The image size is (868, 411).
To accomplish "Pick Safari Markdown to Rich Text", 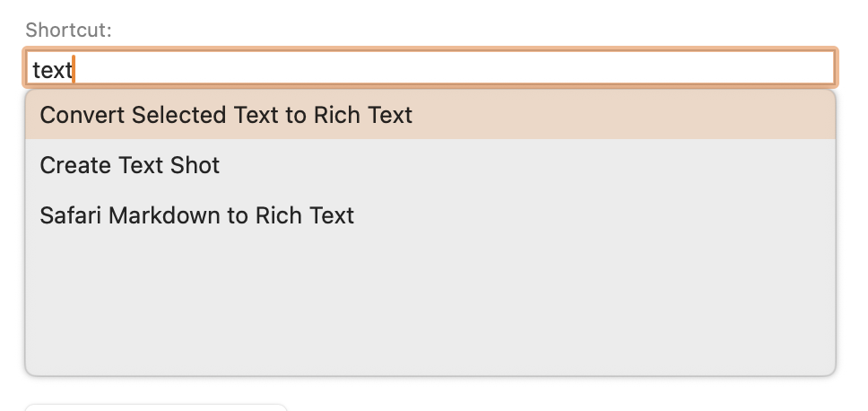I will (197, 215).
